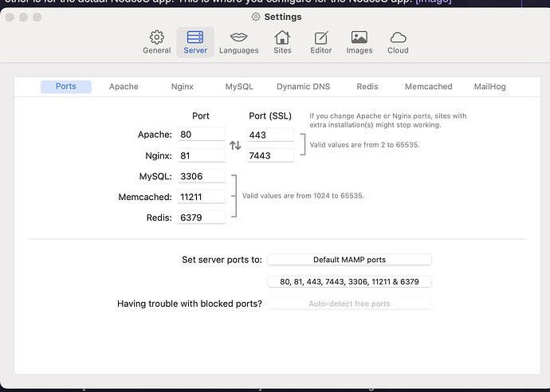550x392 pixels.
Task: Switch to the Memcached tab
Action: point(428,87)
